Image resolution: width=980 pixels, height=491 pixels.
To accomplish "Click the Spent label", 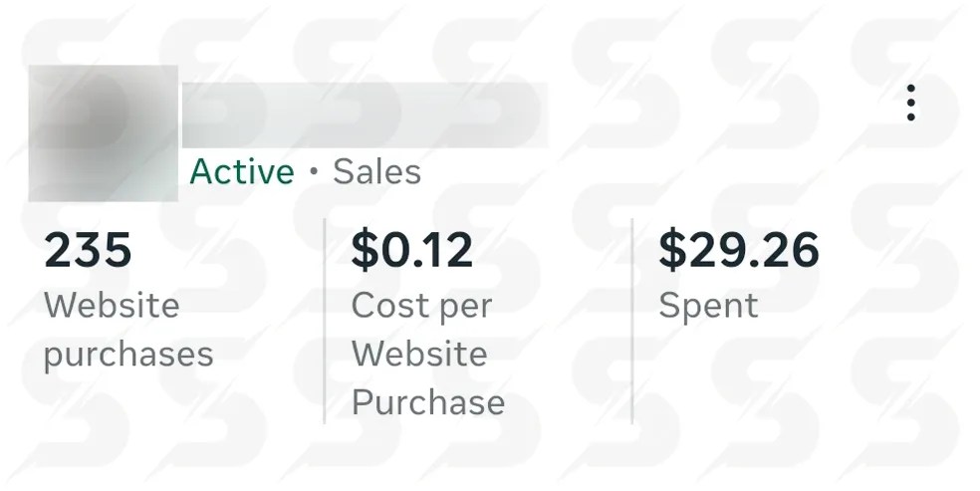I will tap(708, 305).
